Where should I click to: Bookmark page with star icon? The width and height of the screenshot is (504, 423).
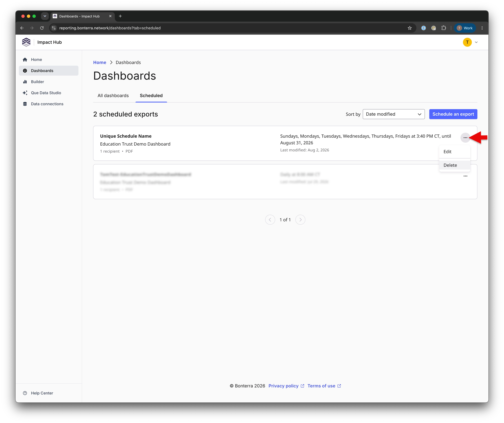(x=409, y=28)
